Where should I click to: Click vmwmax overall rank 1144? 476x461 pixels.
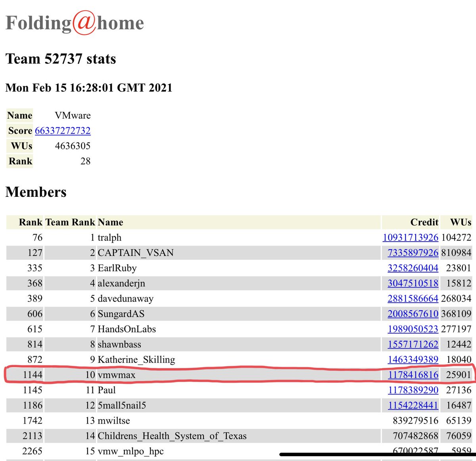click(x=33, y=375)
